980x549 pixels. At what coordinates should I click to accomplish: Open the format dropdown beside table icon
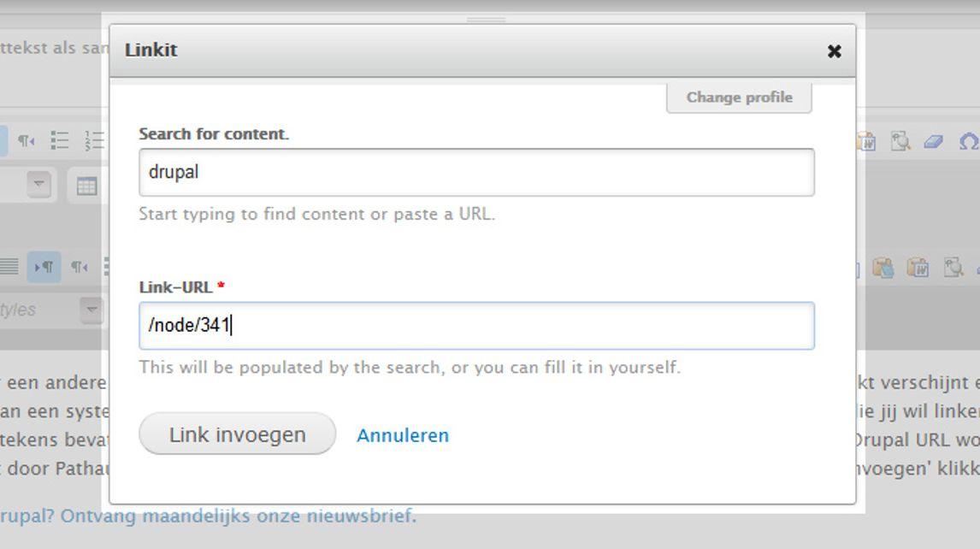click(38, 185)
